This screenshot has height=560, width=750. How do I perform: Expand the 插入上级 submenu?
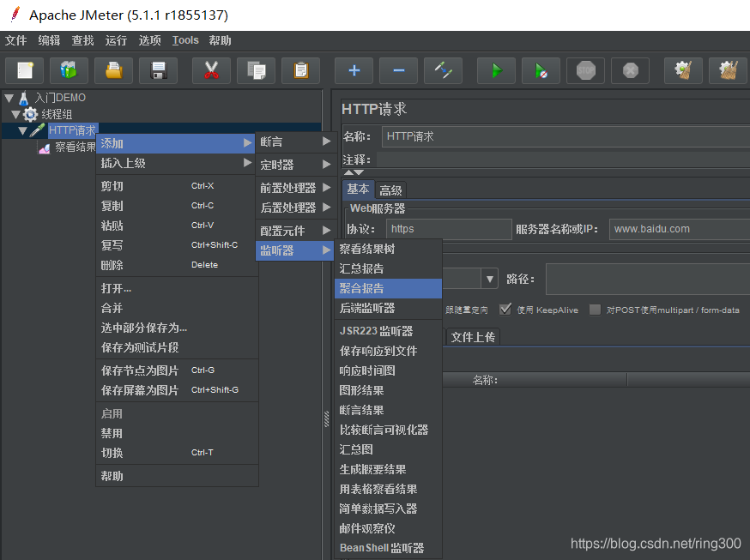point(176,163)
